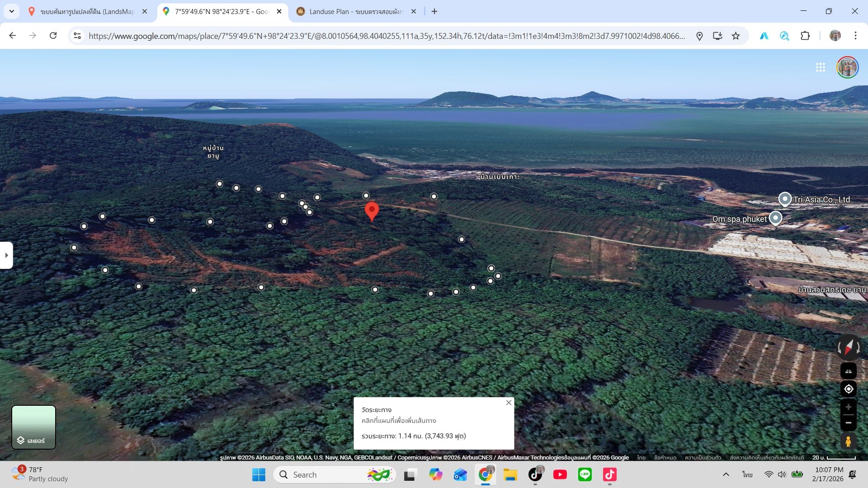Zoom out on the map
The height and width of the screenshot is (488, 868).
coord(849,423)
